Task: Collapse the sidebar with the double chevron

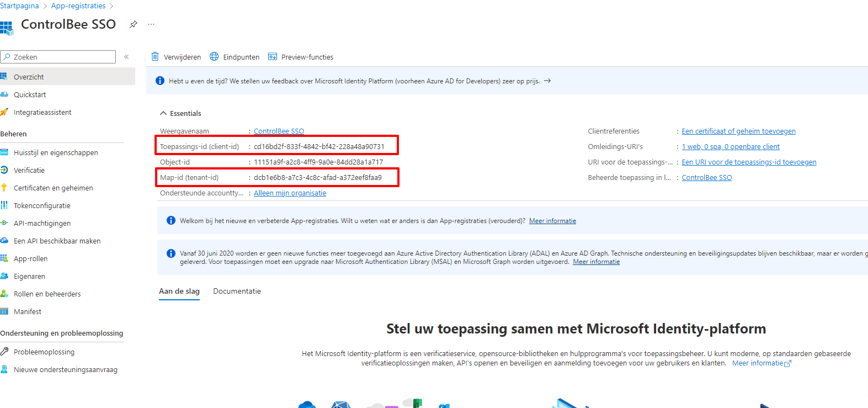Action: [126, 57]
